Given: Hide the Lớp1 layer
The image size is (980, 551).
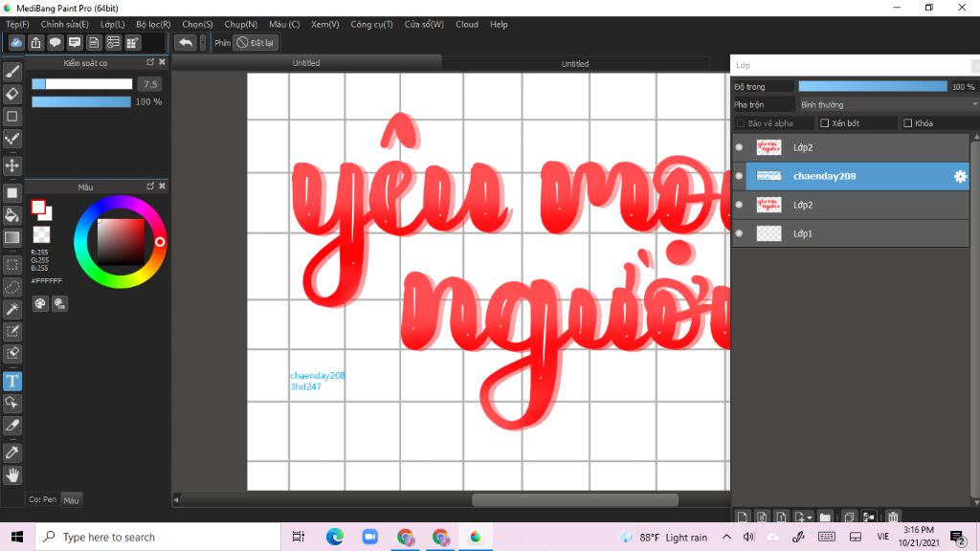Looking at the screenshot, I should (x=739, y=233).
